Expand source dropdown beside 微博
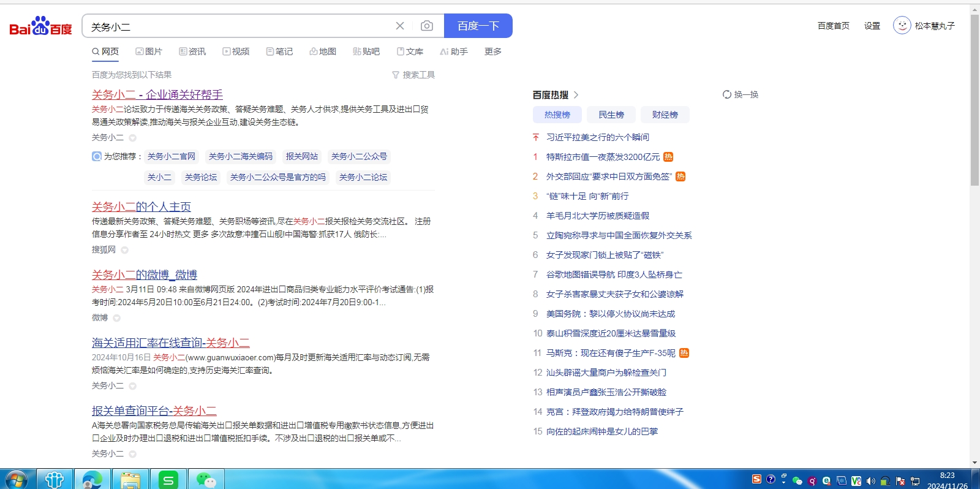 [x=117, y=318]
